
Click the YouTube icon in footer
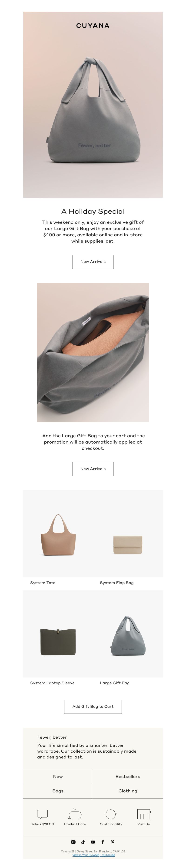click(x=93, y=842)
